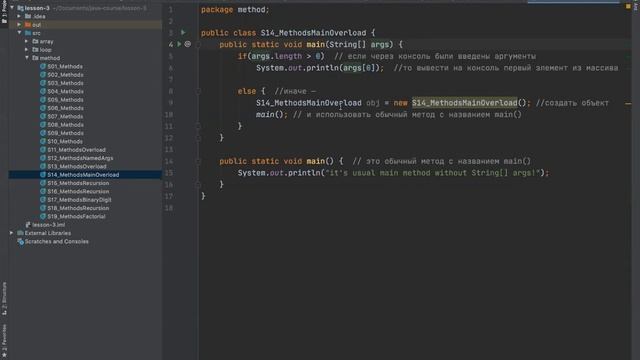640x360 pixels.
Task: Click the Scratches and Consoles icon
Action: pos(20,242)
